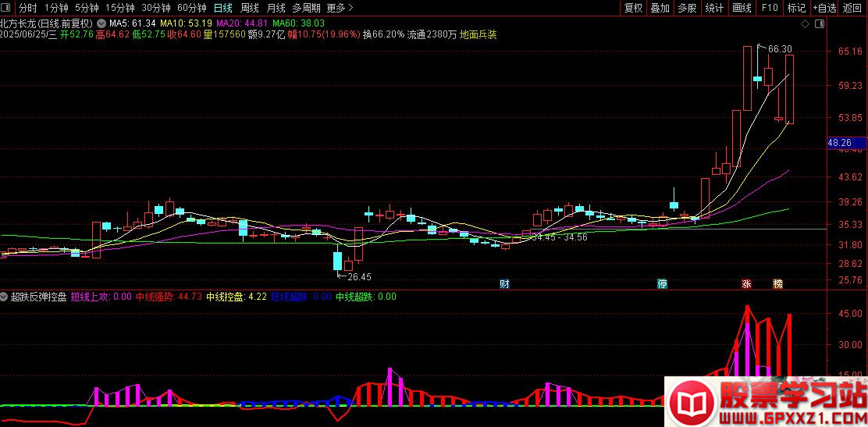Image resolution: width=868 pixels, height=427 pixels.
Task: Click the 短线上攻: 0.00 label
Action: (x=101, y=297)
